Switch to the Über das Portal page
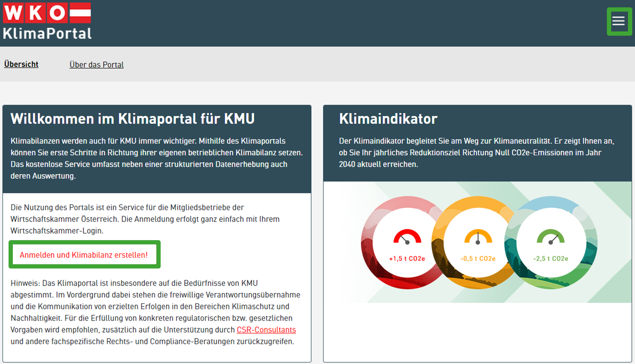 96,64
